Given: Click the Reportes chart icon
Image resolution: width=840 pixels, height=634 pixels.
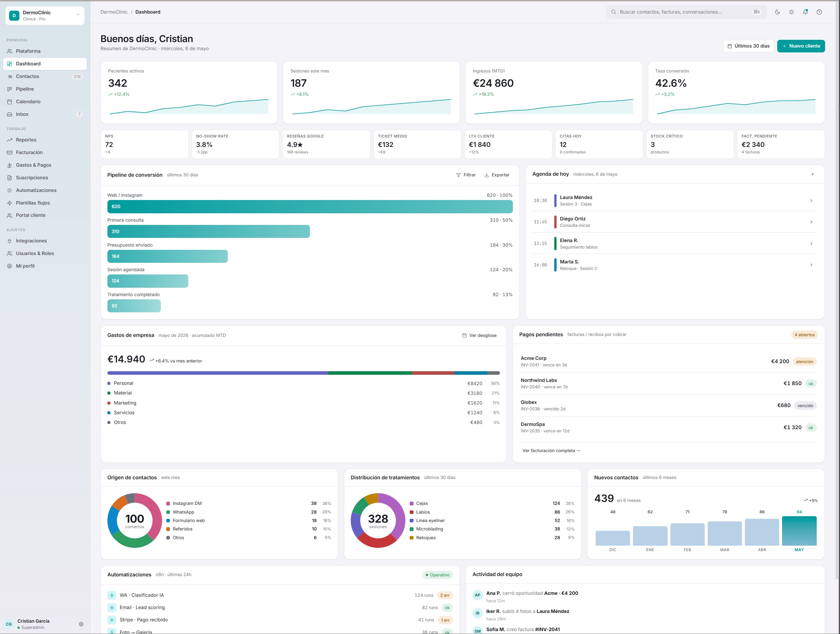Looking at the screenshot, I should point(9,140).
